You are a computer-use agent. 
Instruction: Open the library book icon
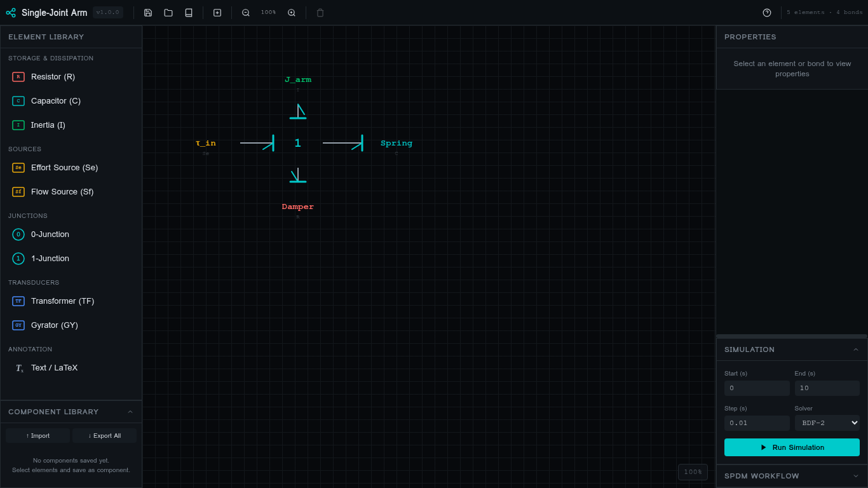(189, 13)
